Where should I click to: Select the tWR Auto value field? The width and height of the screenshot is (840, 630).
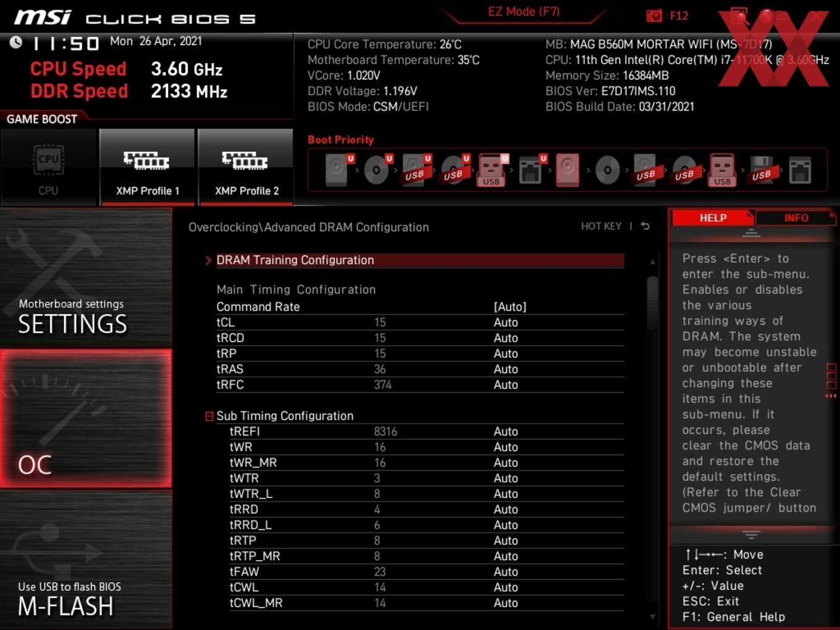click(505, 447)
